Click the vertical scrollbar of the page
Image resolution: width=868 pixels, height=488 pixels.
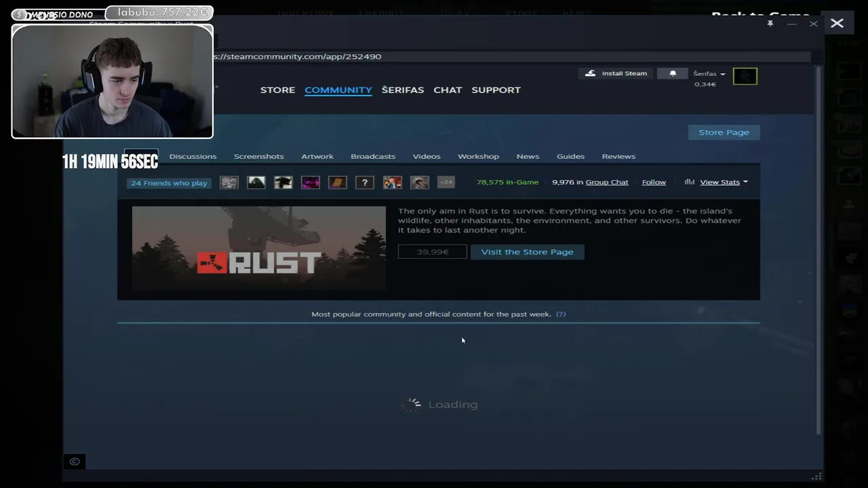tap(818, 251)
